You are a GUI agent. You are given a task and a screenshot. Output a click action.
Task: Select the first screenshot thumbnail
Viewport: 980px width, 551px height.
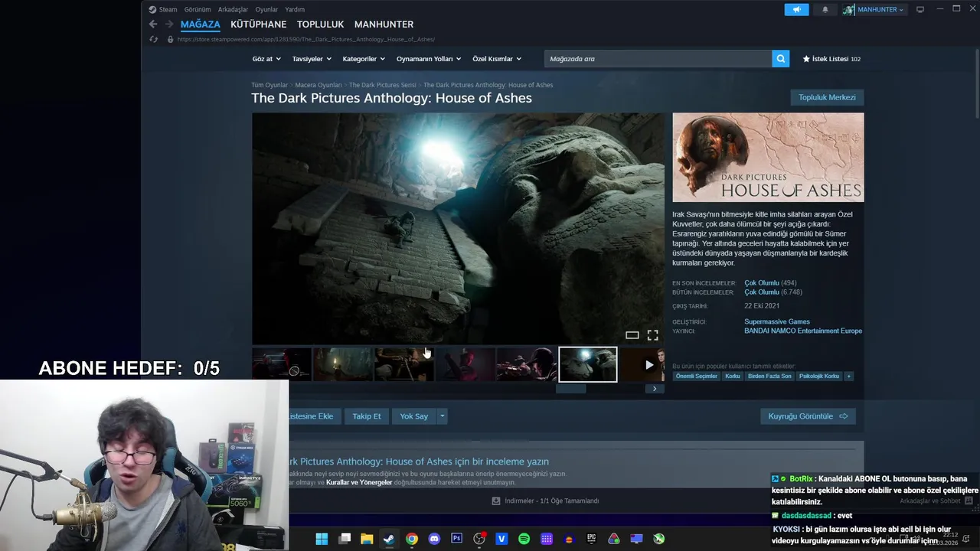[282, 364]
